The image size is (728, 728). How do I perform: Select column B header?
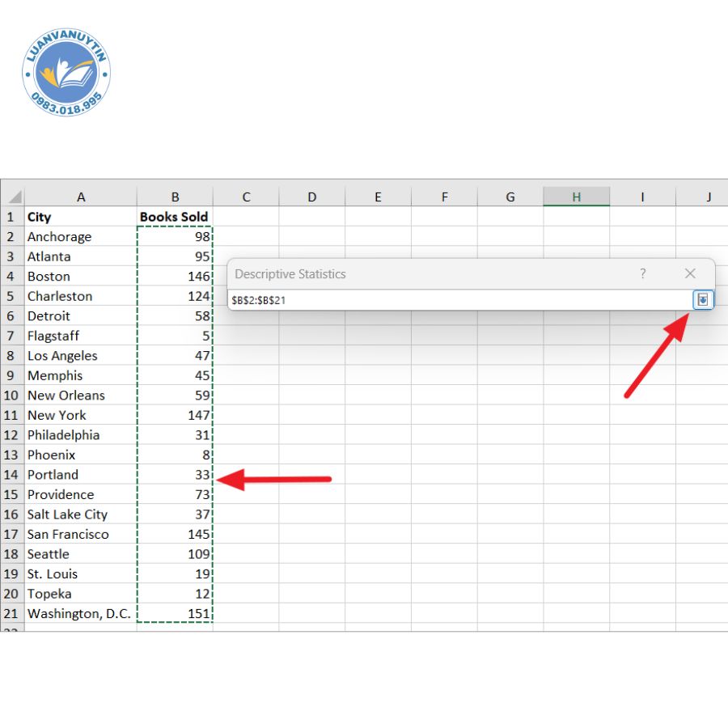[175, 197]
